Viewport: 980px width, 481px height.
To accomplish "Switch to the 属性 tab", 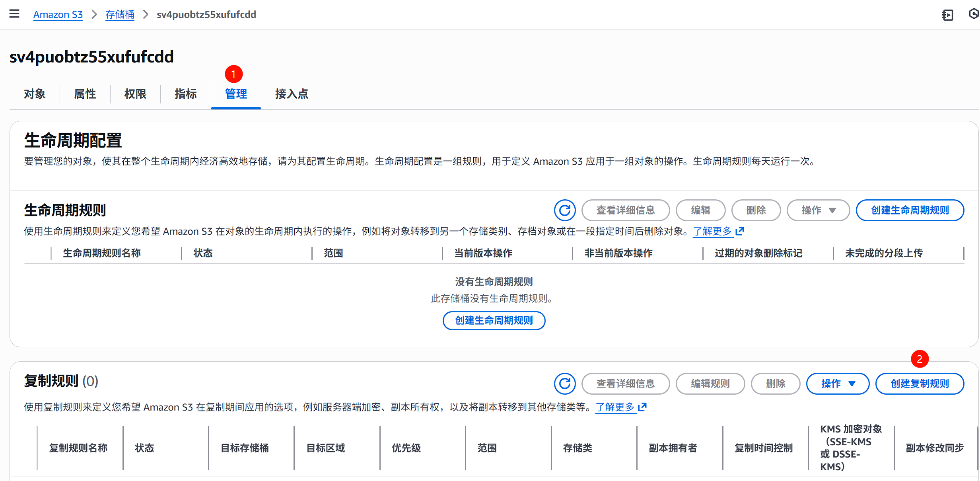I will click(x=85, y=94).
